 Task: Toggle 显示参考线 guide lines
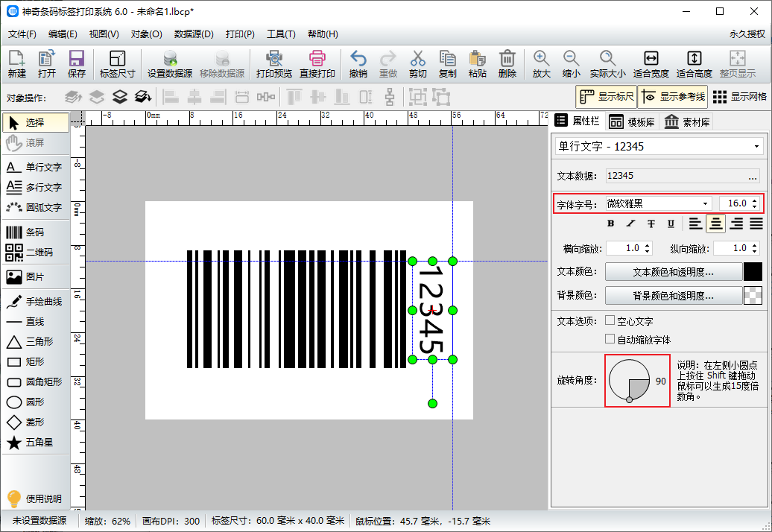coord(674,97)
